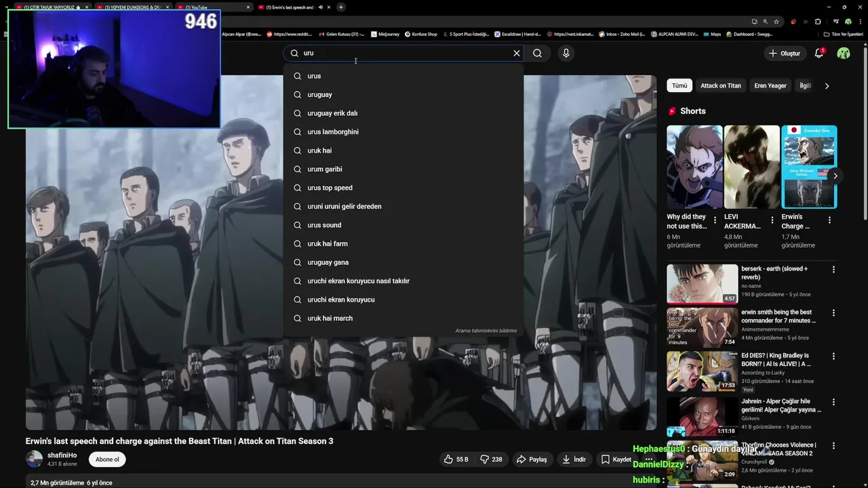Open options for Erwin's Charge Short
Viewport: 868px width, 488px height.
(x=830, y=220)
